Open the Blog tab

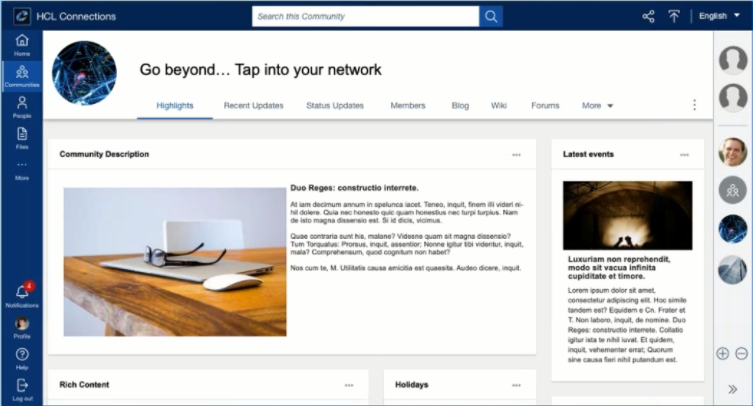point(460,106)
